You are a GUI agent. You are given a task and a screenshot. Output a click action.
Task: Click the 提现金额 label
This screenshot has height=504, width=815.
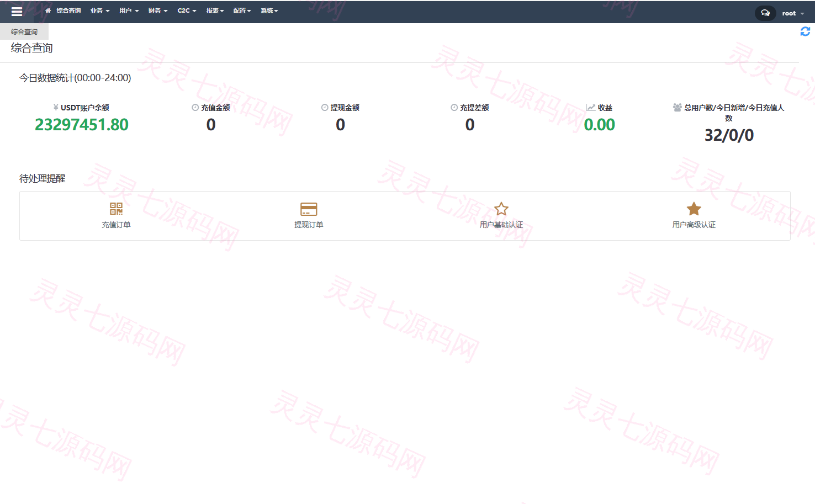345,108
